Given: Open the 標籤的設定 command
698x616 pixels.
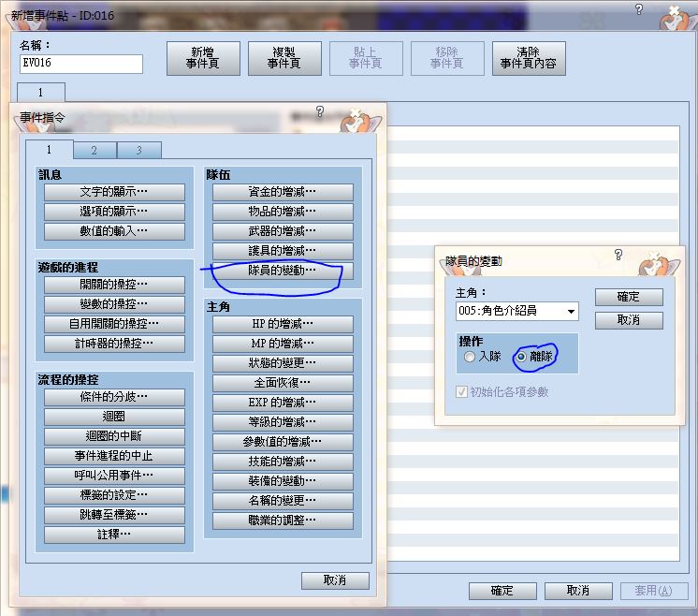Looking at the screenshot, I should (x=114, y=495).
